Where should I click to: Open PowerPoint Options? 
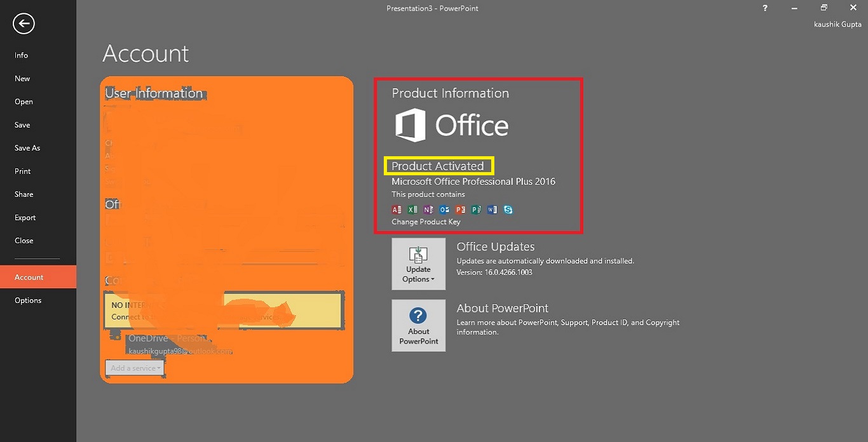point(38,300)
